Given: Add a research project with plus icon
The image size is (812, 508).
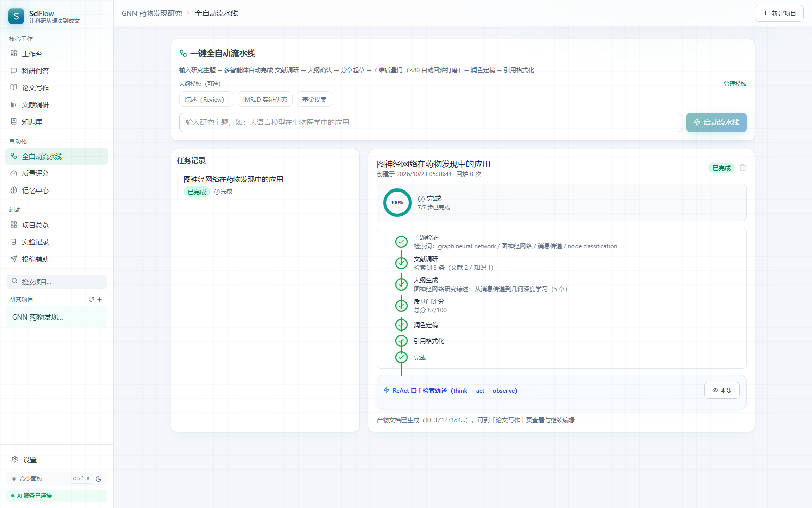Looking at the screenshot, I should tap(100, 299).
